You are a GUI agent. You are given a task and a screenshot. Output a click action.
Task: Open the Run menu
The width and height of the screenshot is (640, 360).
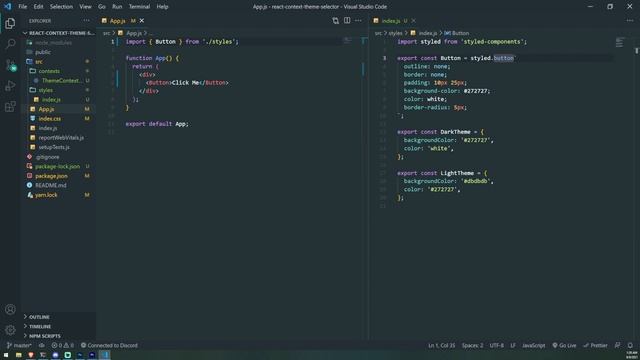(x=117, y=7)
